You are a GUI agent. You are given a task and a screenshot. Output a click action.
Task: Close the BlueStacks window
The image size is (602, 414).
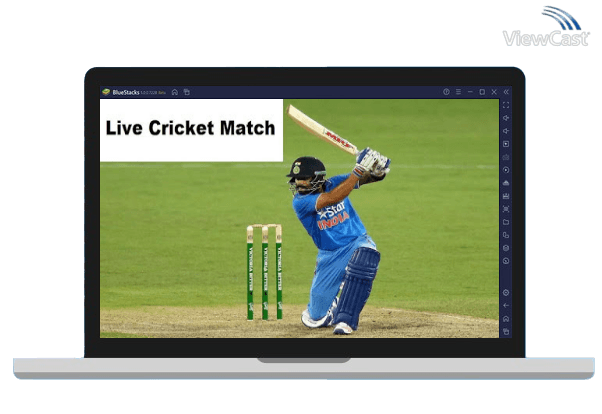coord(494,92)
